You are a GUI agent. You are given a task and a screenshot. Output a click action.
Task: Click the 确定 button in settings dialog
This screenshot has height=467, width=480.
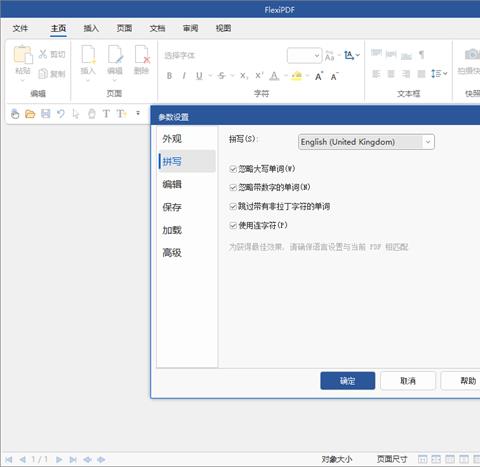348,381
